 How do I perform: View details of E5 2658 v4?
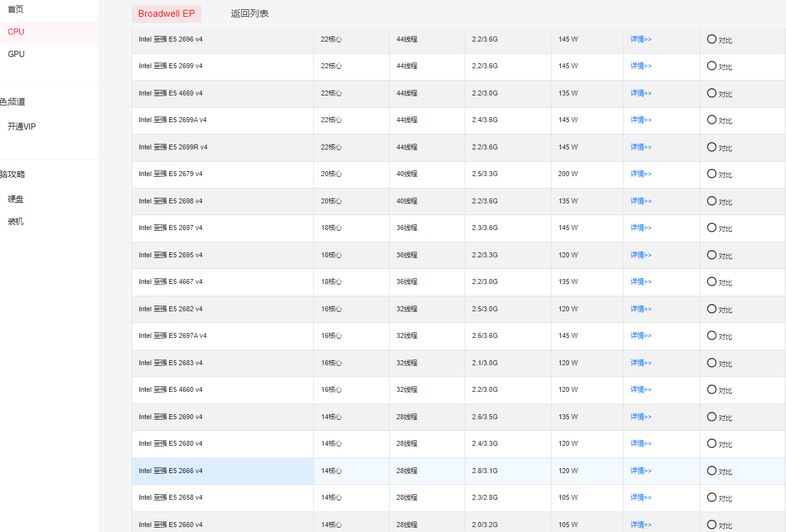point(641,497)
